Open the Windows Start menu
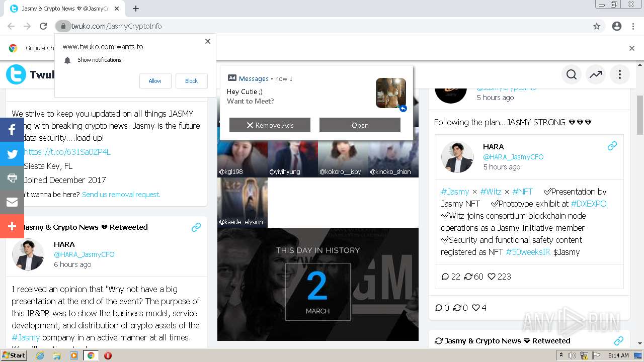644x362 pixels. 14,355
